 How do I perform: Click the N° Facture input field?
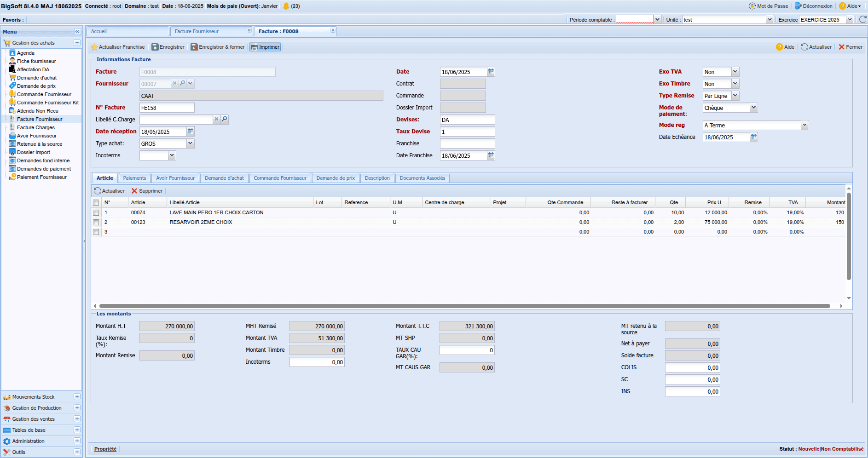point(167,108)
